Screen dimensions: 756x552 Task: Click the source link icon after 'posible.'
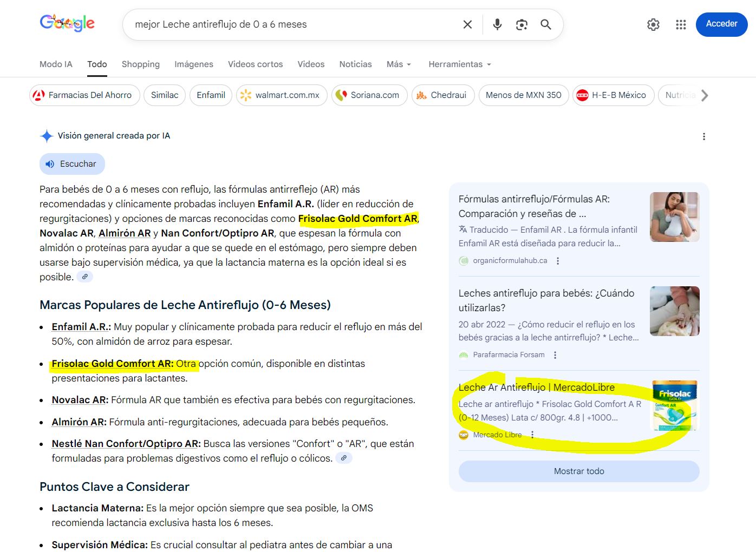tap(85, 277)
